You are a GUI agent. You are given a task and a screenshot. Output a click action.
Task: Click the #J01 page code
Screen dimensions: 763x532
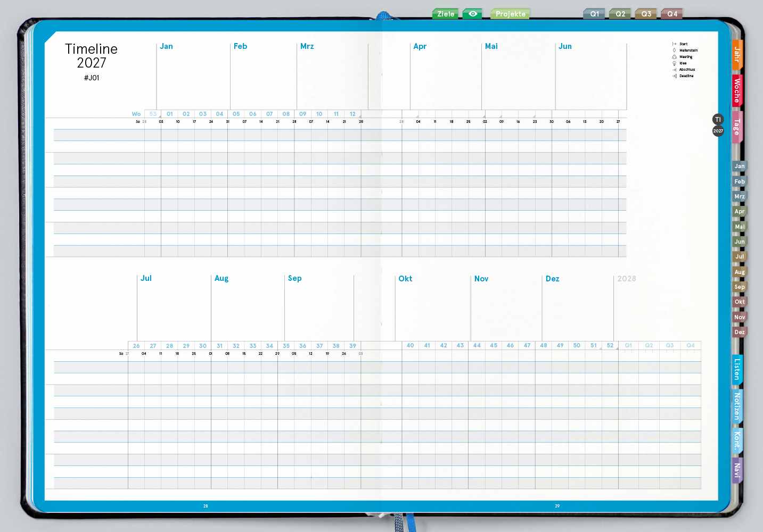[92, 78]
